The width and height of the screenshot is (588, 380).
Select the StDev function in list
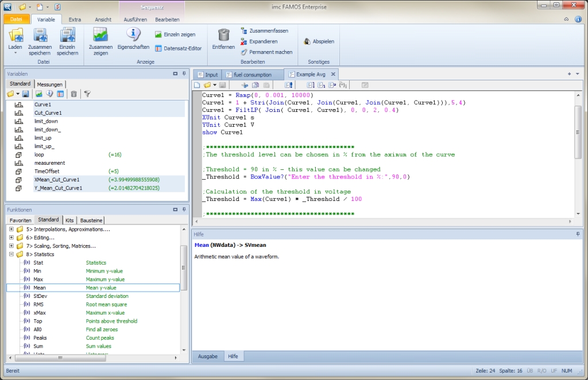40,296
